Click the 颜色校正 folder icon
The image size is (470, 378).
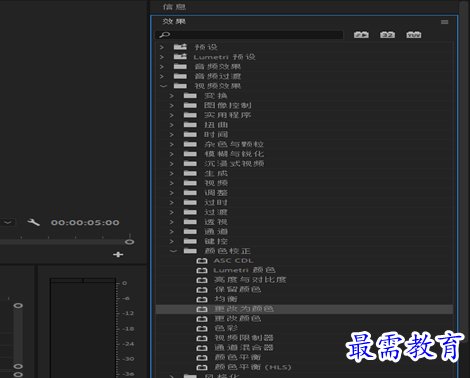pyautogui.click(x=190, y=251)
